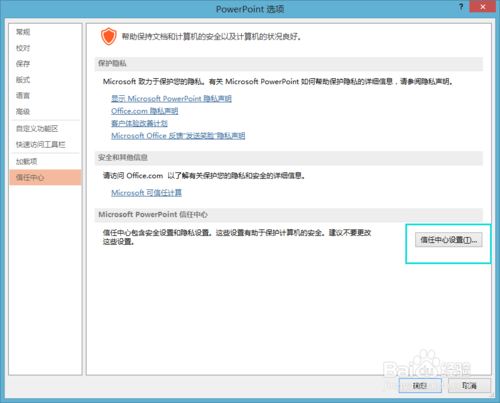Open the Microsoft 可信任计算 link

146,193
